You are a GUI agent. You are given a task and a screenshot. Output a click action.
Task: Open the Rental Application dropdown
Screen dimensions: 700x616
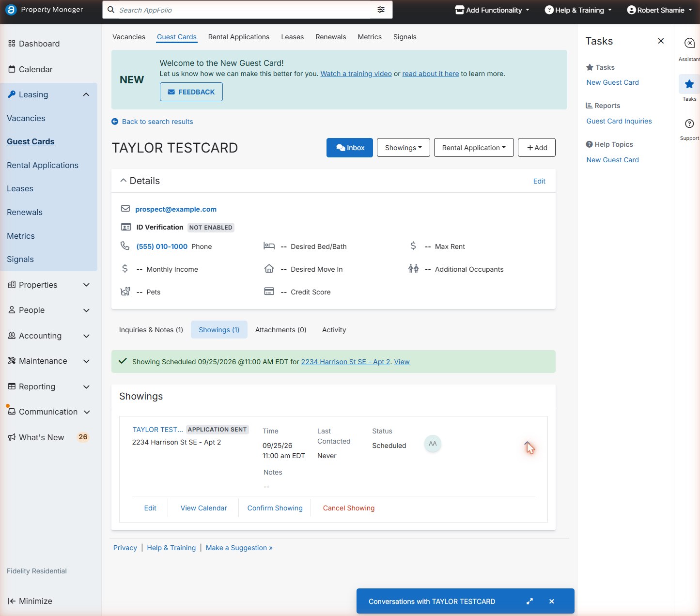point(473,148)
